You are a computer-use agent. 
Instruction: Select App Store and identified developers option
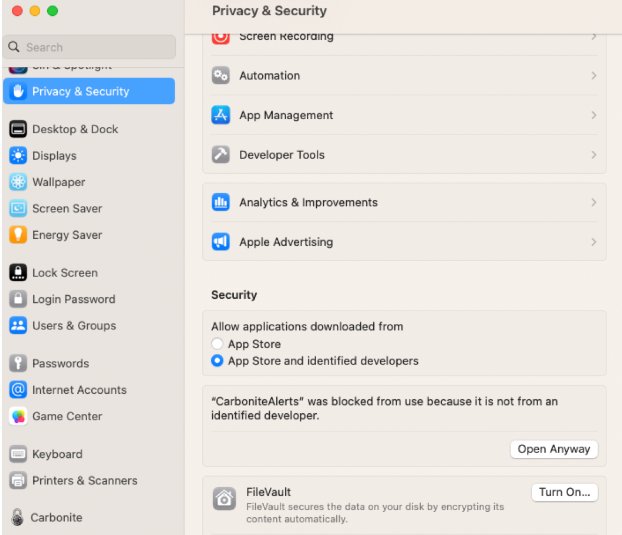pyautogui.click(x=217, y=361)
